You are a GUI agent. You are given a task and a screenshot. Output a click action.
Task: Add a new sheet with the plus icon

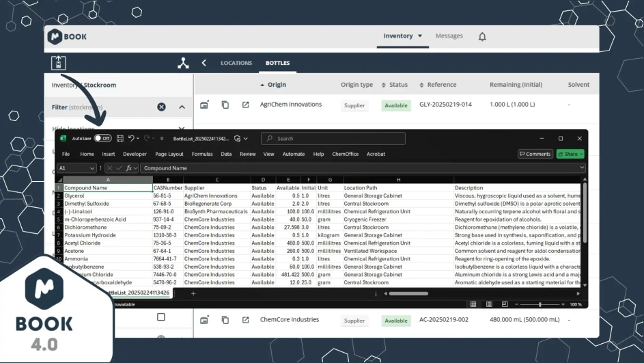[193, 293]
